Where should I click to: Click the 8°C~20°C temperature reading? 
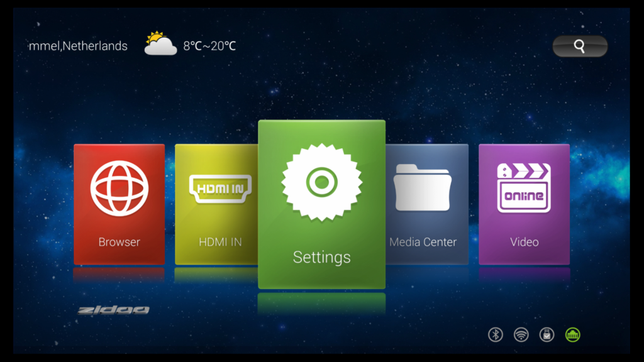[209, 46]
